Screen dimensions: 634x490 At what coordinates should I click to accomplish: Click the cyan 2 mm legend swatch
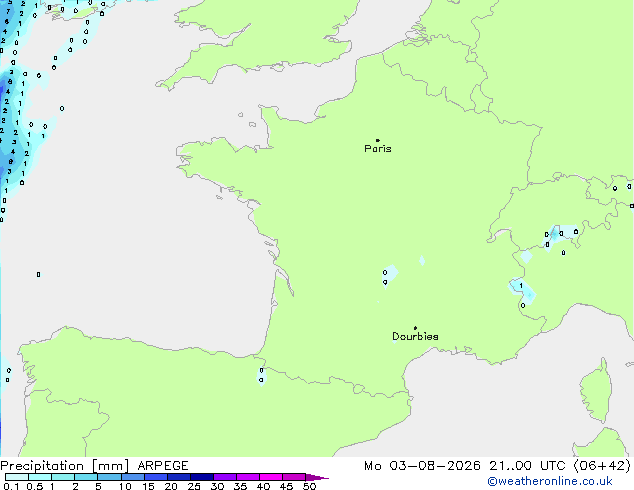click(86, 477)
